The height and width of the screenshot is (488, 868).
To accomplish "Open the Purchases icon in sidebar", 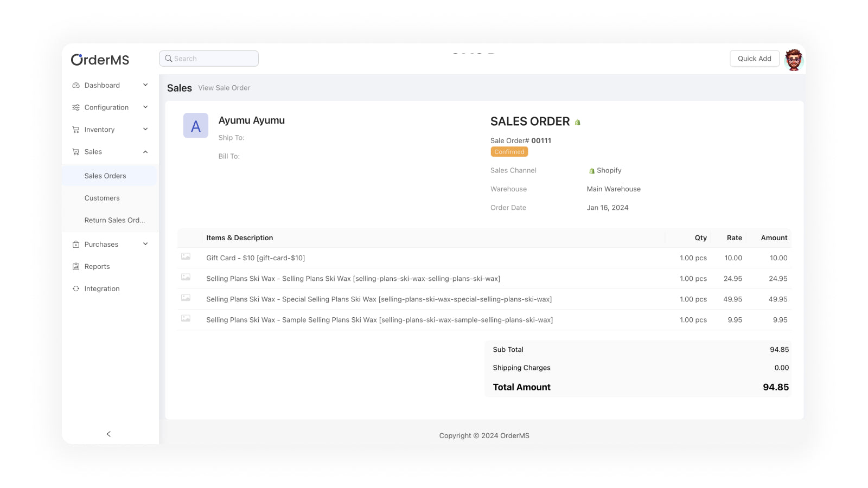I will [75, 244].
